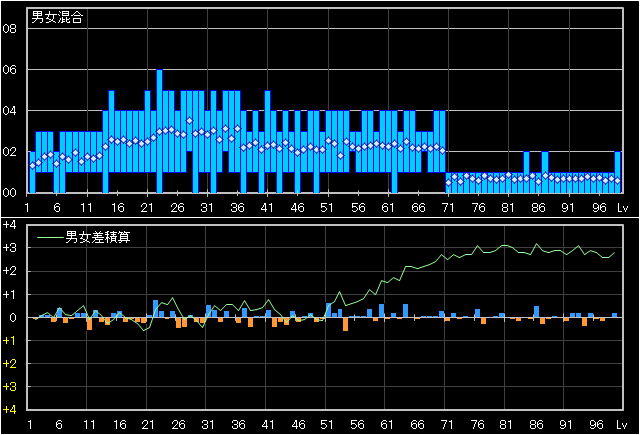Click the tallest bar reaching 06 in 男女混合
640x435 pixels.
pyautogui.click(x=159, y=131)
